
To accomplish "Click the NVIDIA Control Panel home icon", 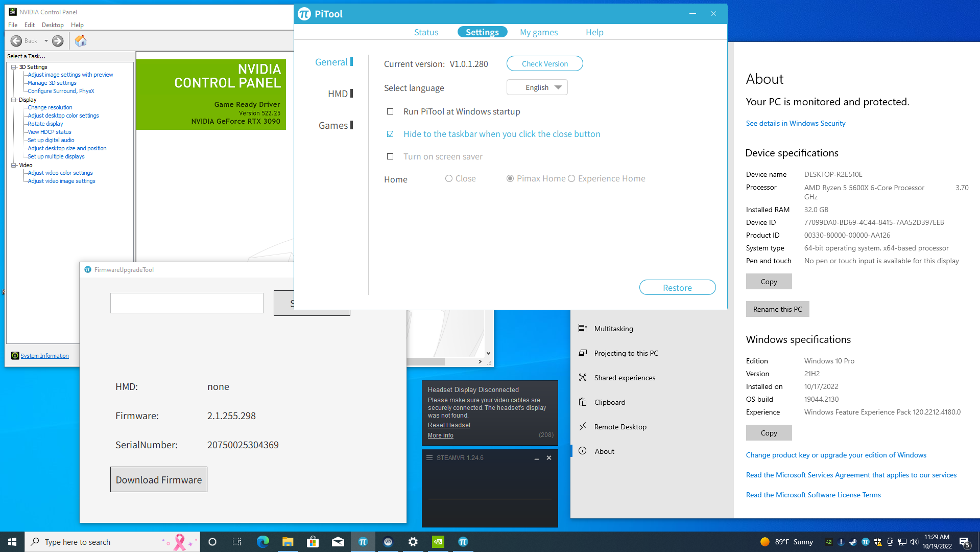I will [x=81, y=41].
